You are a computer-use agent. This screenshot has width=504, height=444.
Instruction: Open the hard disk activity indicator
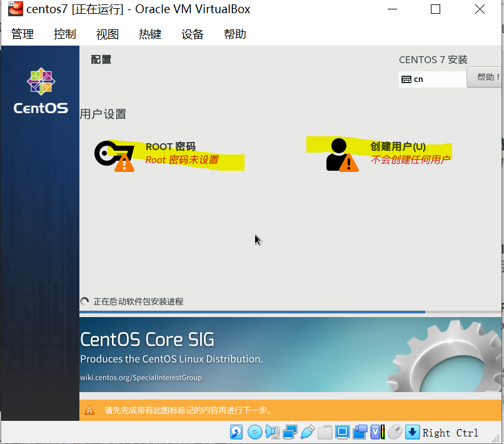click(236, 432)
